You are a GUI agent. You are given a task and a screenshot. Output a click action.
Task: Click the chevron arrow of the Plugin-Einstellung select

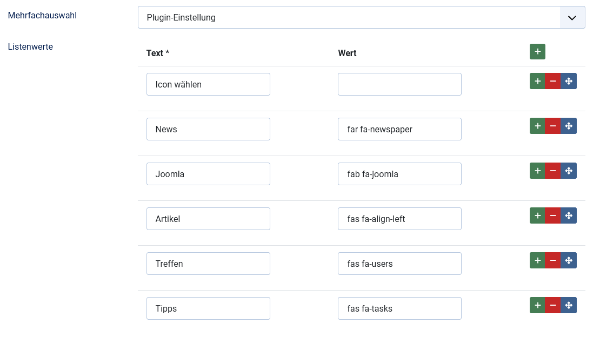pos(572,17)
